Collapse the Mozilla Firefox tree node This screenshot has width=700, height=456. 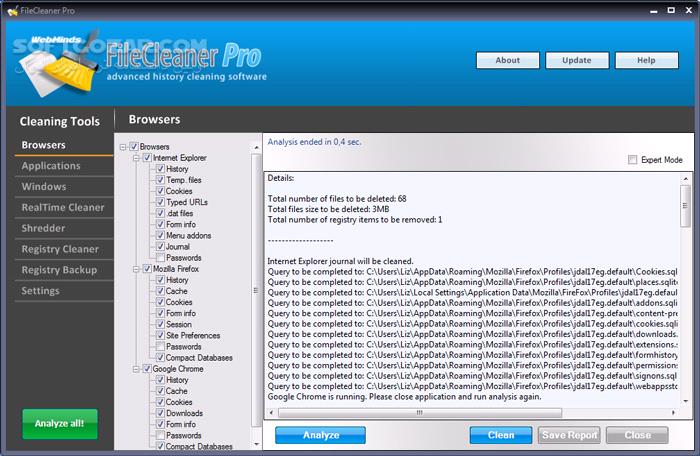[136, 269]
